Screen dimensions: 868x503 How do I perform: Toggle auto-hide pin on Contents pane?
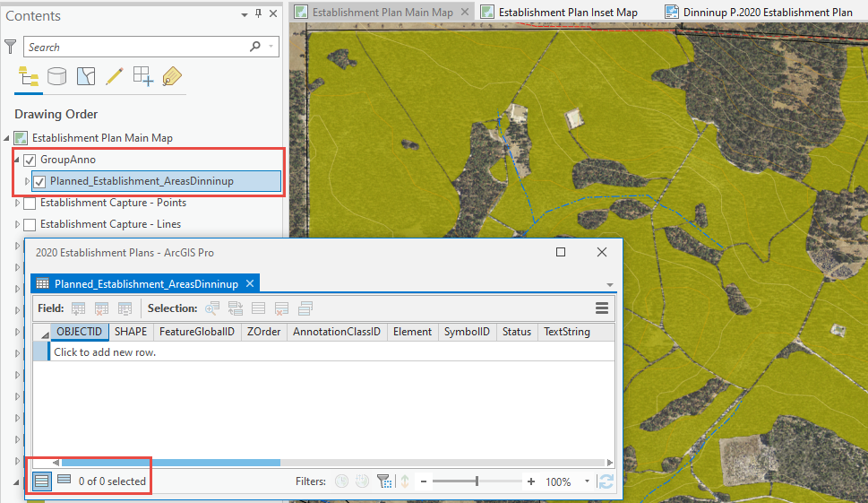tap(259, 13)
